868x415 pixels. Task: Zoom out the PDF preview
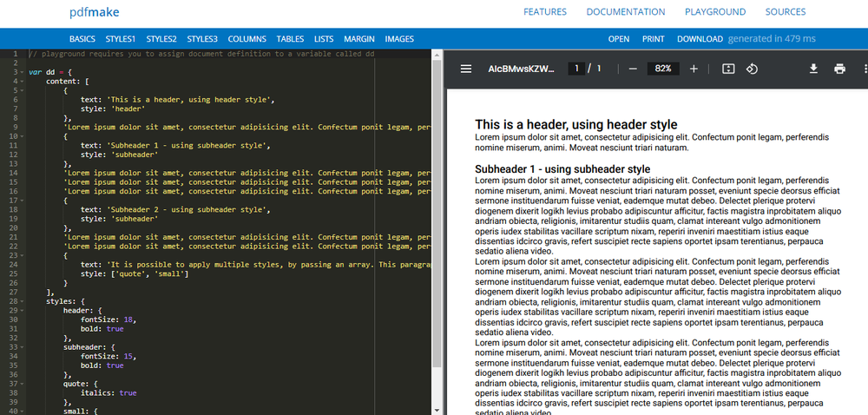634,69
